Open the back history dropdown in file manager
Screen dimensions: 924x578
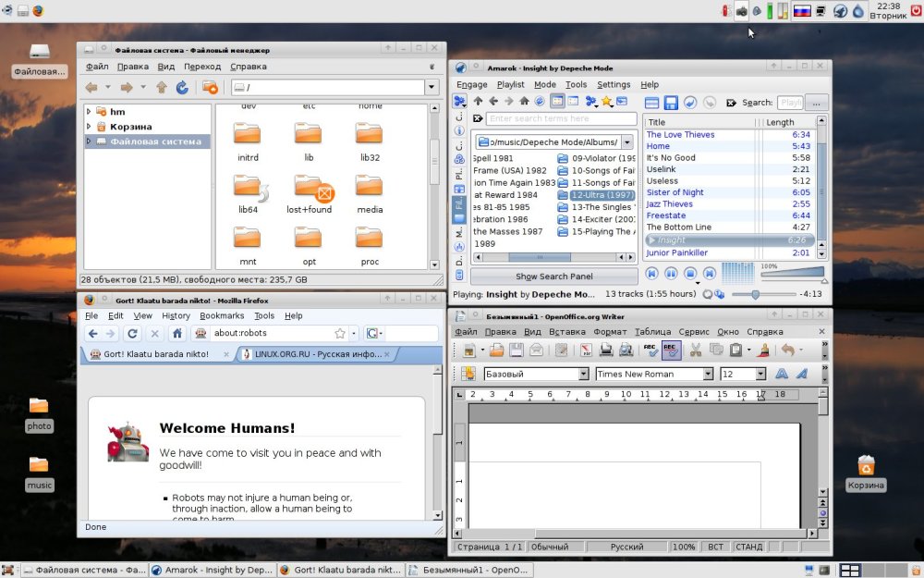coord(108,87)
